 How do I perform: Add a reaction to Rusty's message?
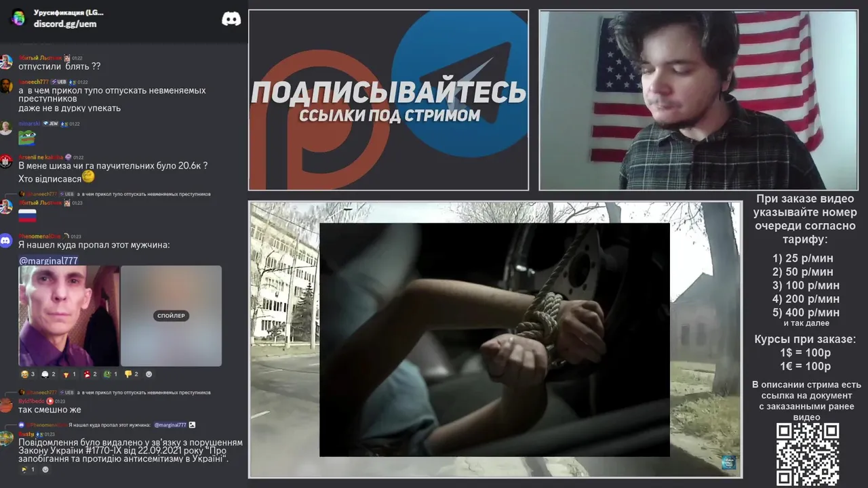(x=45, y=469)
